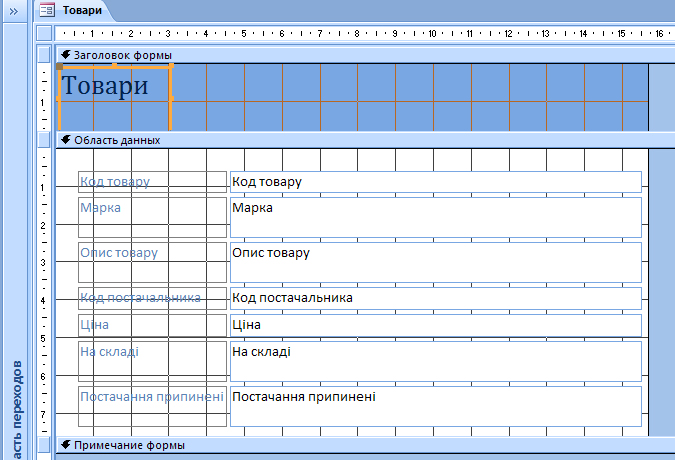This screenshot has height=460, width=675.
Task: Click the Ціна text box field
Action: tap(436, 325)
